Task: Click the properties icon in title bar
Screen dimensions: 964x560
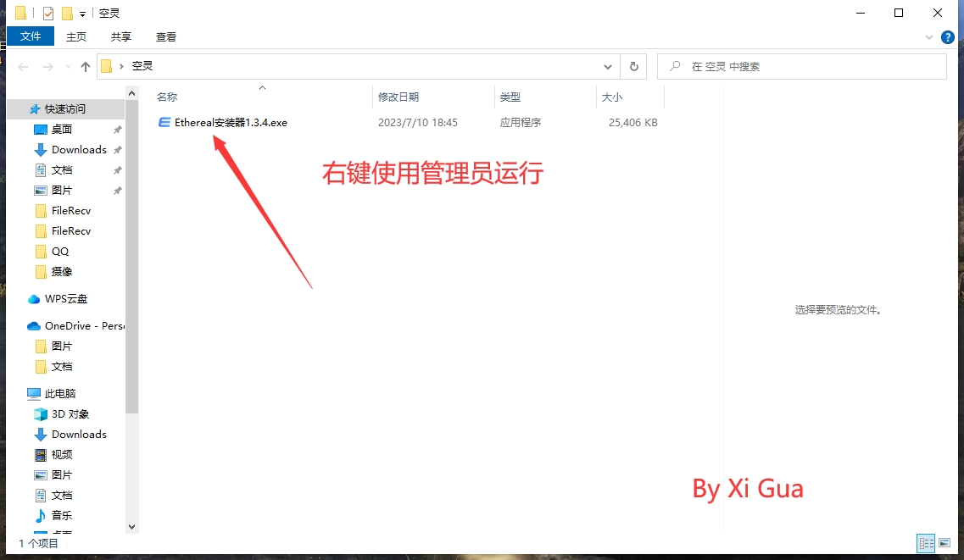Action: coord(48,13)
